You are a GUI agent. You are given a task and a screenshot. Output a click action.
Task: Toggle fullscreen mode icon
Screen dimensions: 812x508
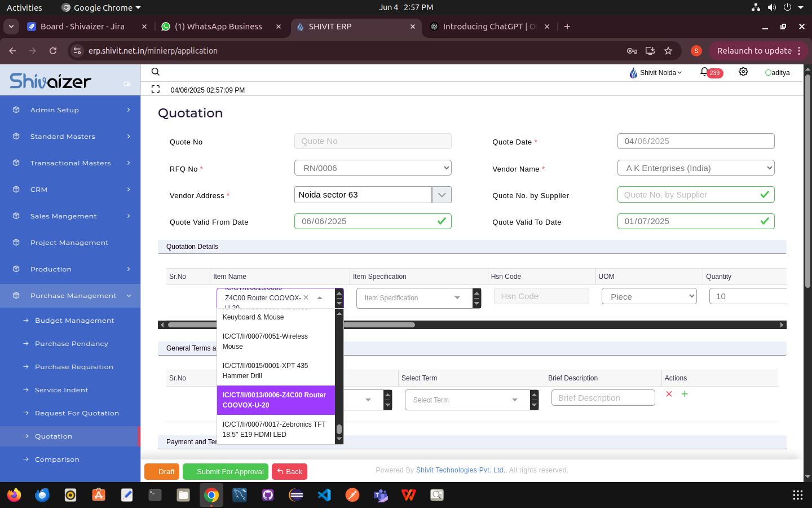(156, 89)
